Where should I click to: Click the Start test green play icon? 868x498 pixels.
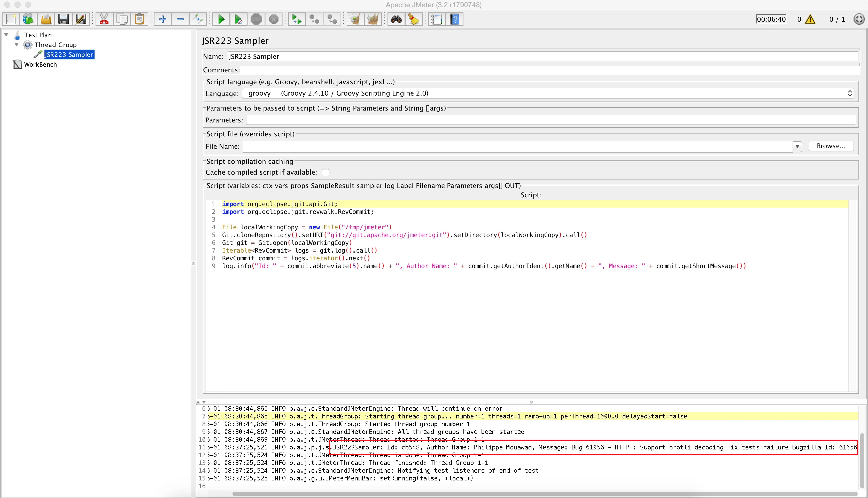pos(221,19)
